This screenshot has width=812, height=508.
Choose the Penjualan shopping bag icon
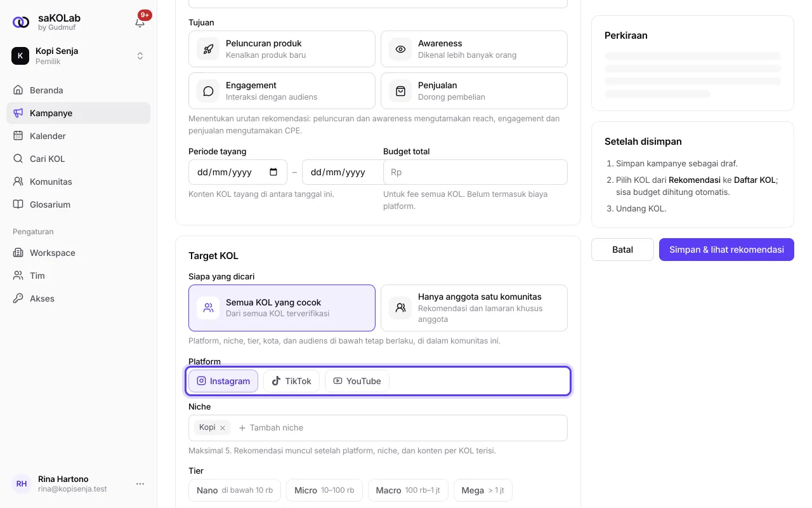[400, 91]
